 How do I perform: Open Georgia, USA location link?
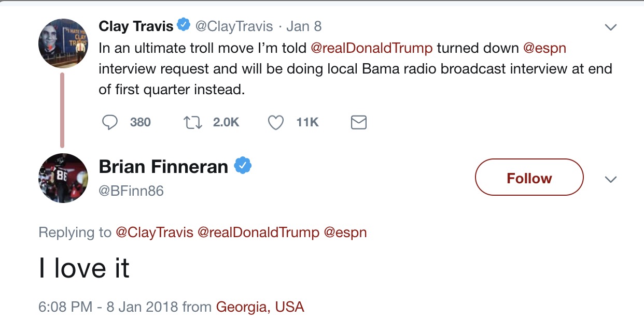pos(260,307)
